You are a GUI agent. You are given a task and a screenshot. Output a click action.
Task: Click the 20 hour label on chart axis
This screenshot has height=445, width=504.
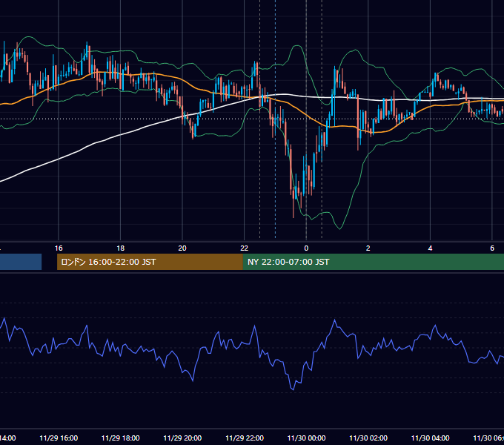182,248
